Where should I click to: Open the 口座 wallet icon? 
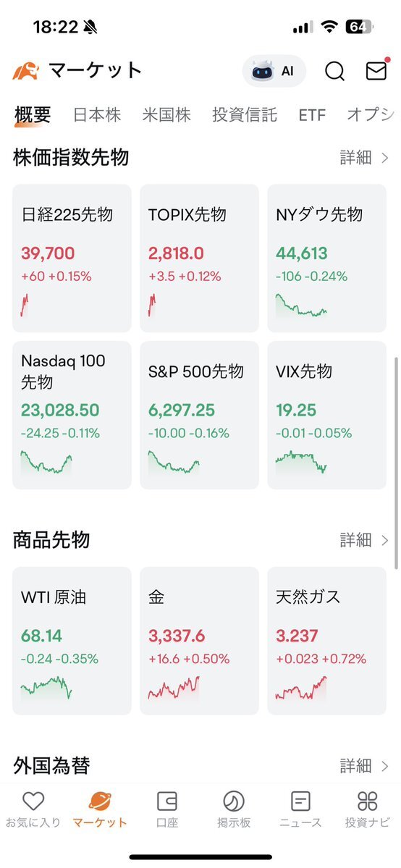coord(166,801)
